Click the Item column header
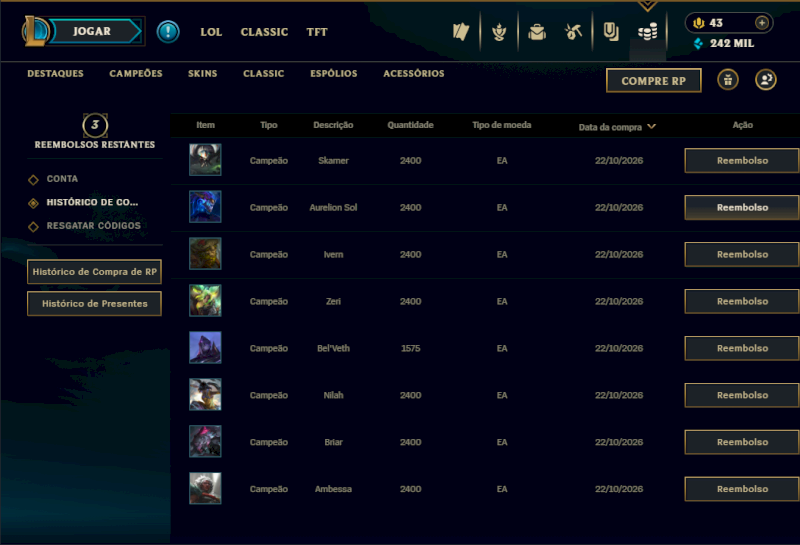 click(206, 125)
